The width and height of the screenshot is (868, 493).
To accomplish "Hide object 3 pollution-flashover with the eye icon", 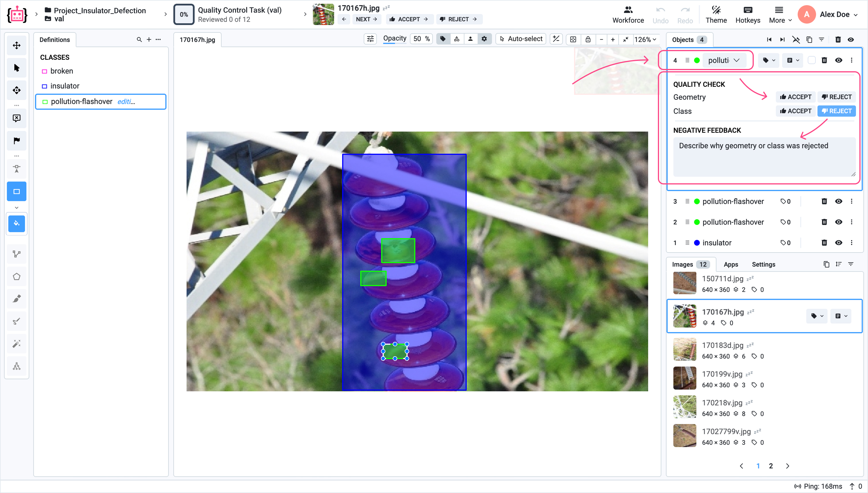I will [838, 201].
